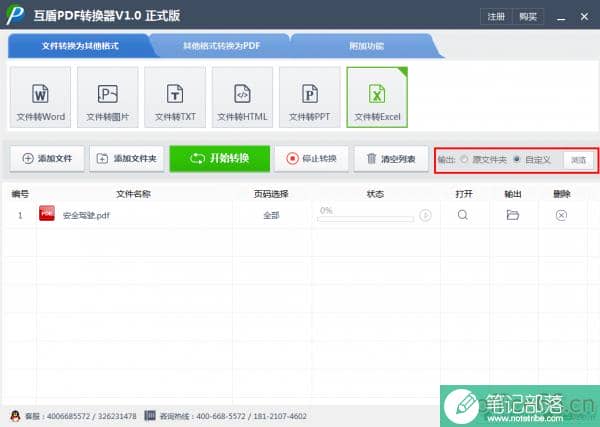
Task: Click the 添加文件 button
Action: pos(47,158)
